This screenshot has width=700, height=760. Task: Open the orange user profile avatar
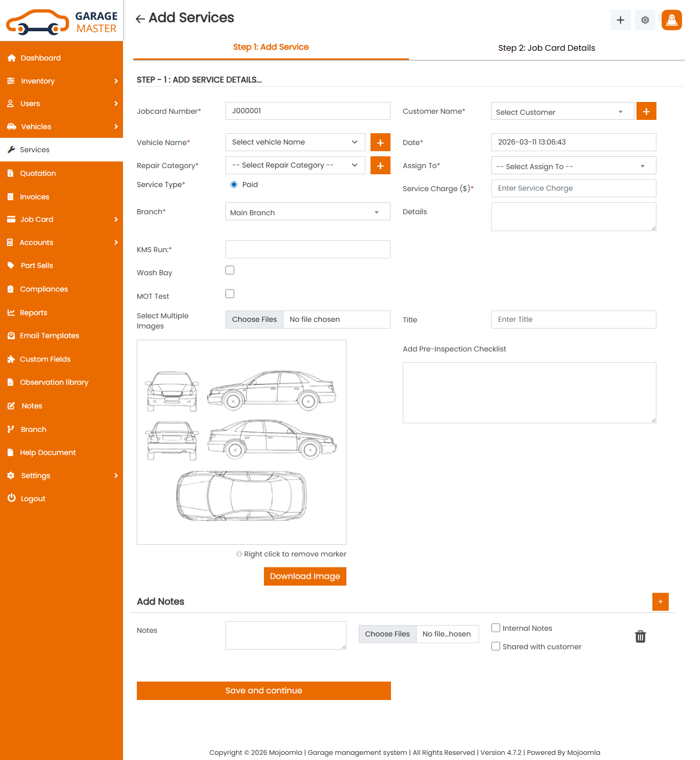[671, 20]
